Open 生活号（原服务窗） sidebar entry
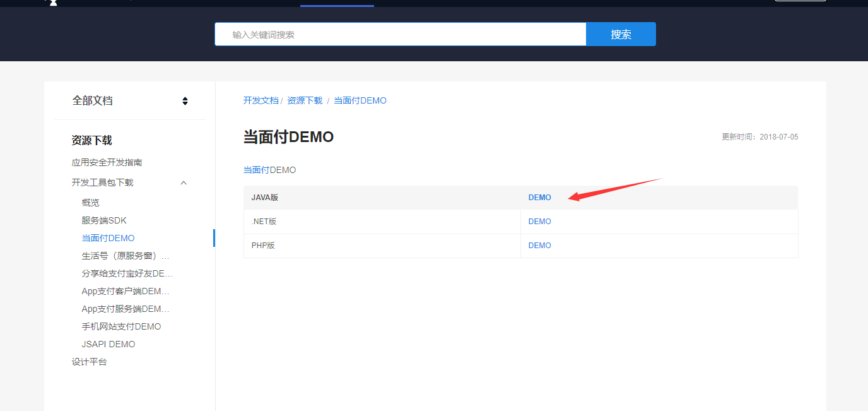 pyautogui.click(x=126, y=256)
